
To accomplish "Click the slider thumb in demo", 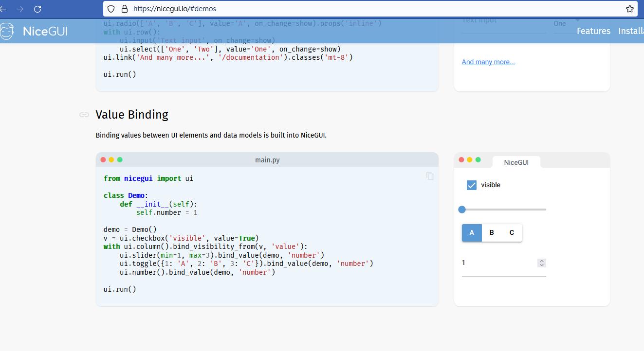I will click(462, 210).
